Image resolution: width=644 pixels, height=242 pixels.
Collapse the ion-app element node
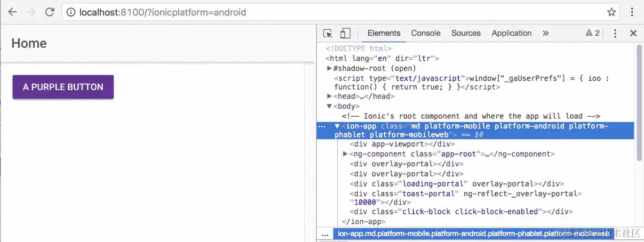tap(337, 126)
